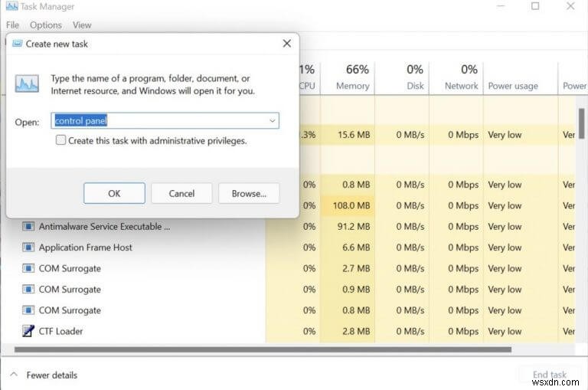Select the Application Frame Host row
This screenshot has width=588, height=390.
(288, 247)
